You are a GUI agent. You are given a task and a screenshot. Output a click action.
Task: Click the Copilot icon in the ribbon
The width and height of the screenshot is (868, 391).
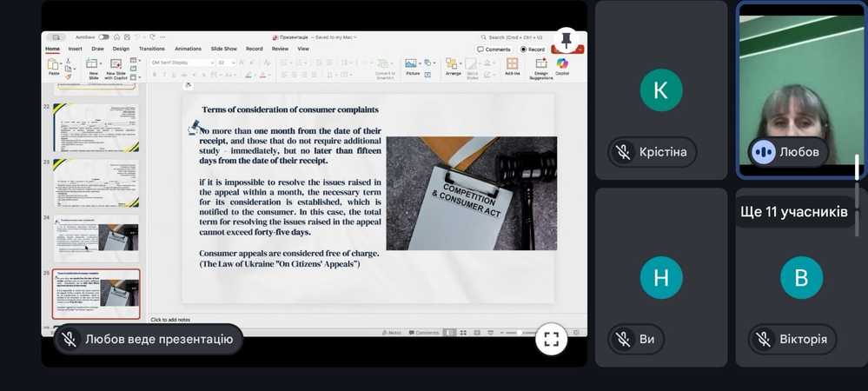pos(562,65)
